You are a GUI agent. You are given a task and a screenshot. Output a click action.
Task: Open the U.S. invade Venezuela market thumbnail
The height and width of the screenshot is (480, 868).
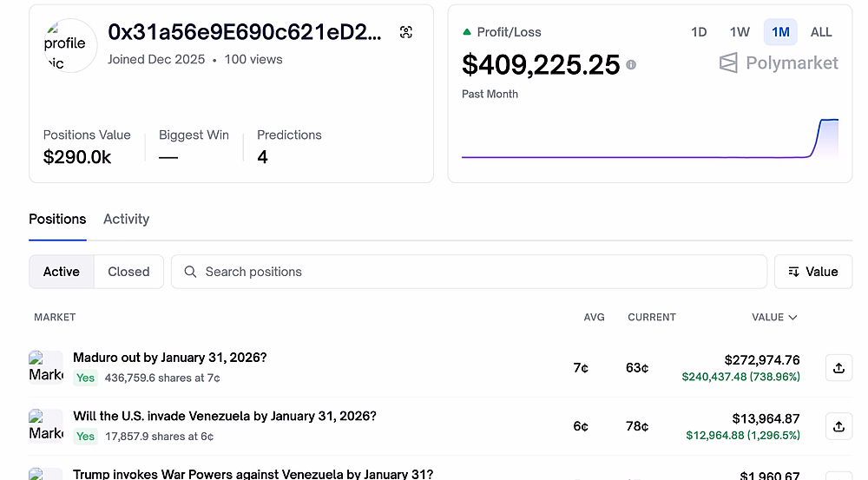46,425
